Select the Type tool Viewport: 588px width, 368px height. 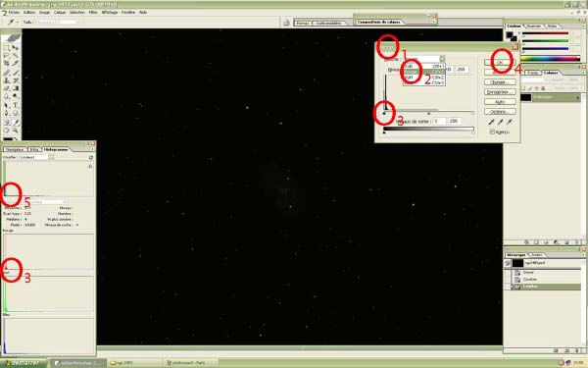(16, 105)
